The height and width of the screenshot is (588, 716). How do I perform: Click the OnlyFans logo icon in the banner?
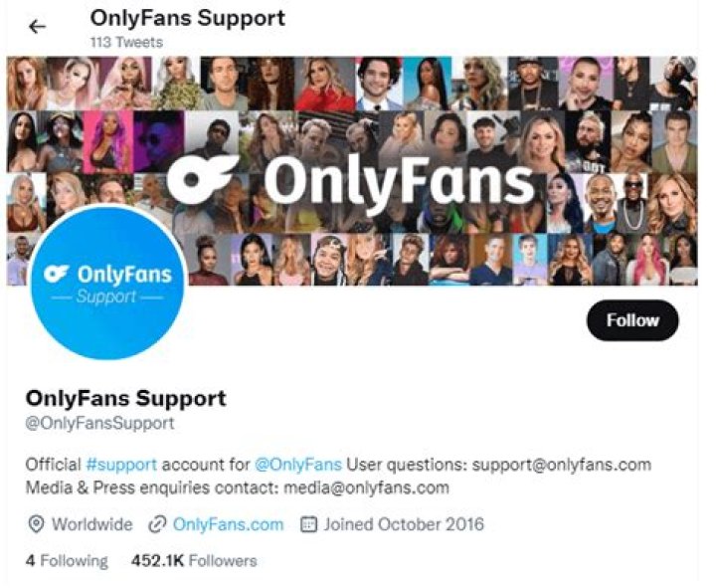click(x=202, y=179)
